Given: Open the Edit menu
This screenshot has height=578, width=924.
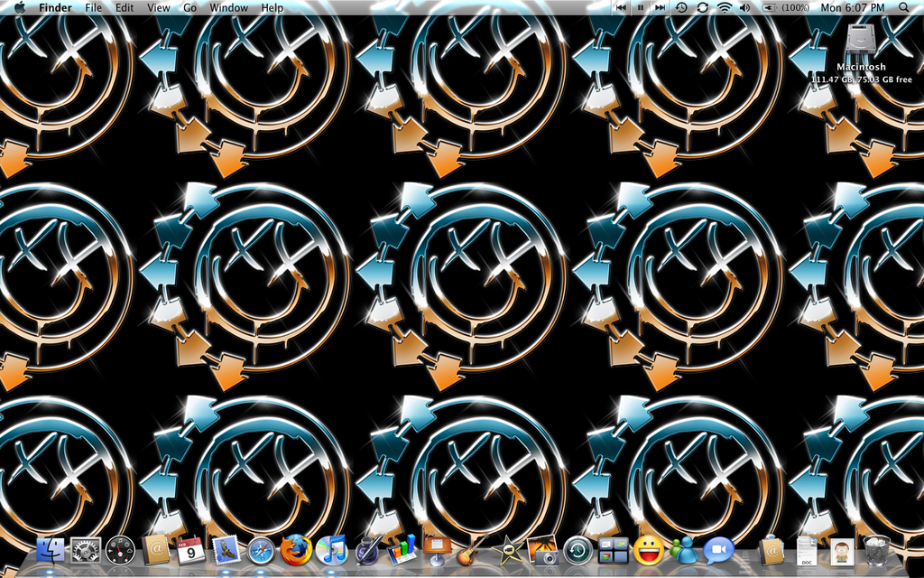Looking at the screenshot, I should [125, 7].
